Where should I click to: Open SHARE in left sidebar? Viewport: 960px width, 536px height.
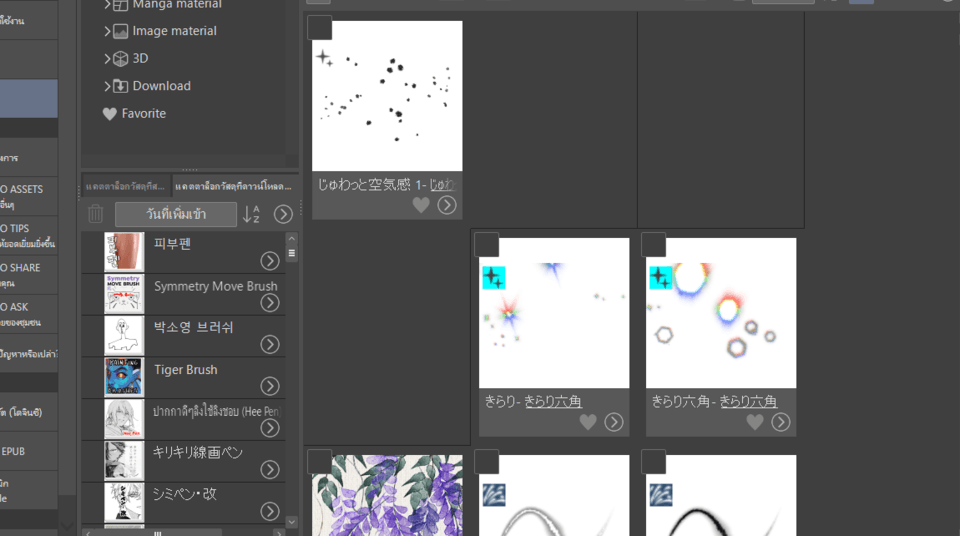coord(29,274)
